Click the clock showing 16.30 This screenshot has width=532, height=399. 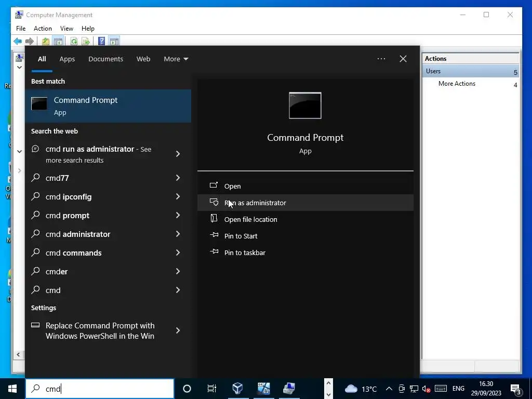[486, 384]
